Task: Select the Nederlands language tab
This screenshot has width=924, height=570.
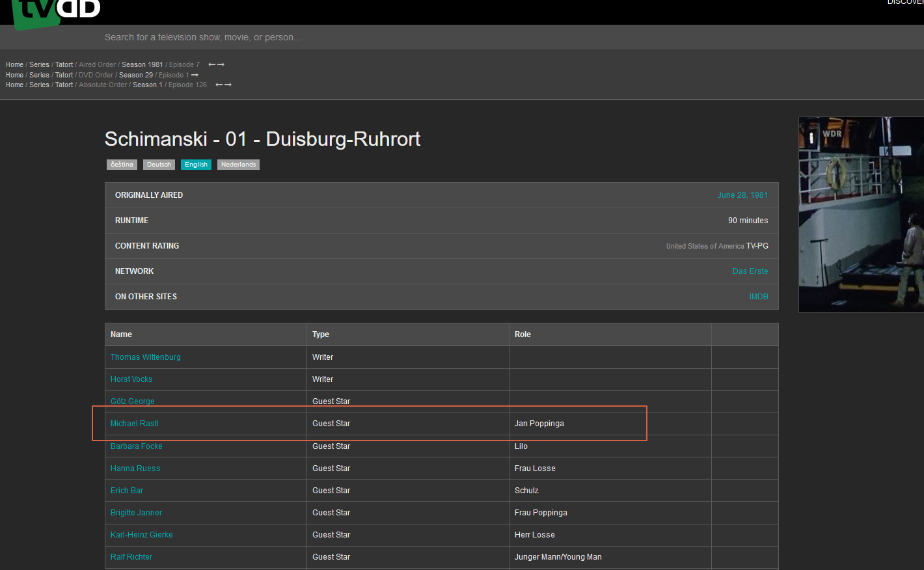Action: 238,165
